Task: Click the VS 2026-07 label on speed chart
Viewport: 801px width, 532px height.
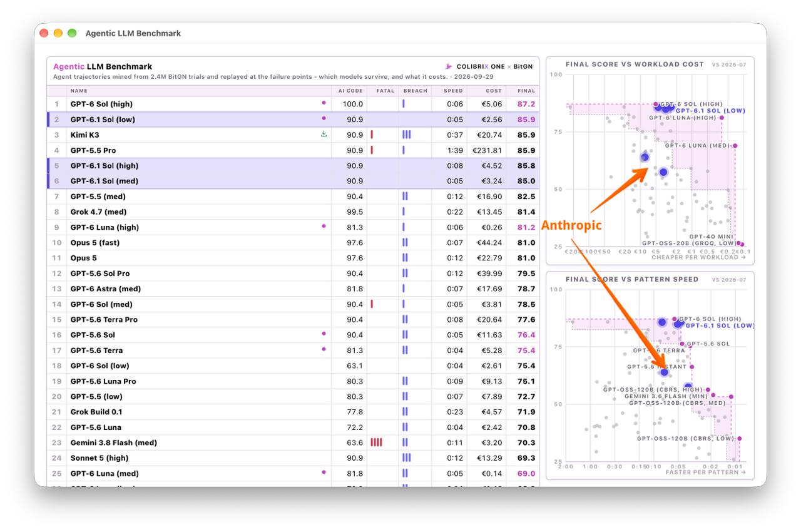Action: coord(729,280)
